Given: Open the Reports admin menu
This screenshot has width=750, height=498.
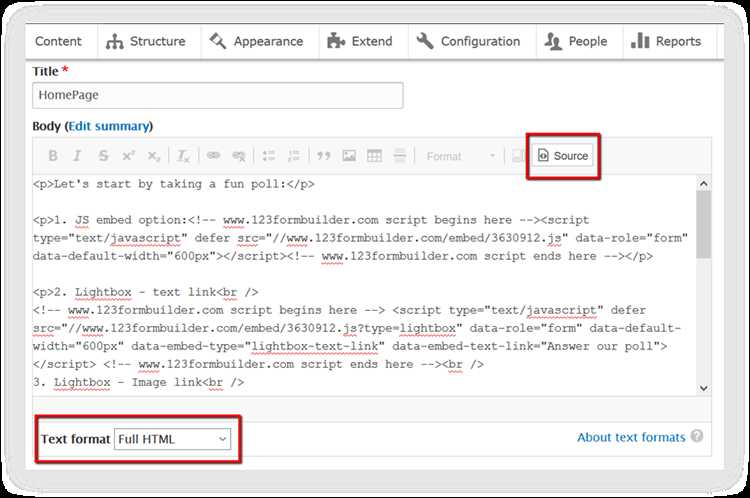Looking at the screenshot, I should click(666, 42).
